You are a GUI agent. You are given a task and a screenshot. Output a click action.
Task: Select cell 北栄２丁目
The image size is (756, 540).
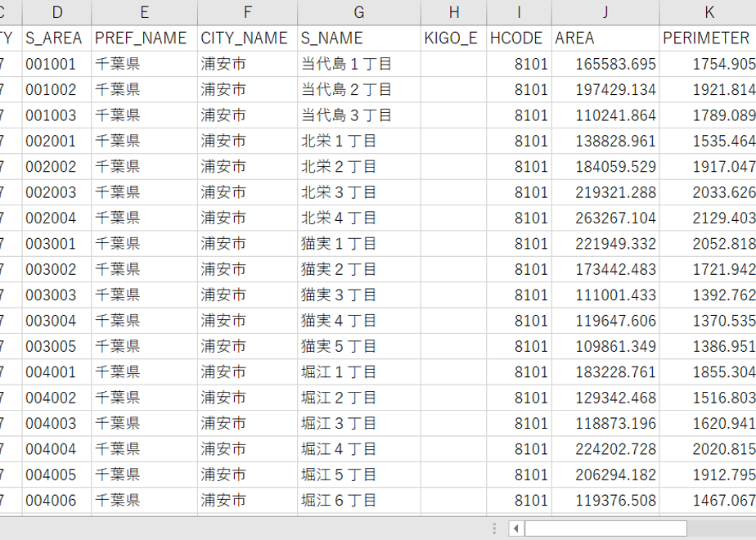pyautogui.click(x=359, y=166)
